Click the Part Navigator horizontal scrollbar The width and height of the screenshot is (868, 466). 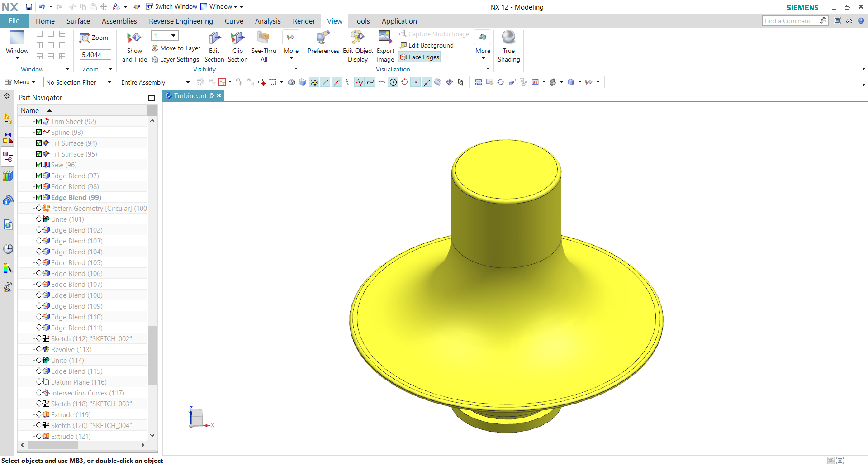tap(53, 445)
